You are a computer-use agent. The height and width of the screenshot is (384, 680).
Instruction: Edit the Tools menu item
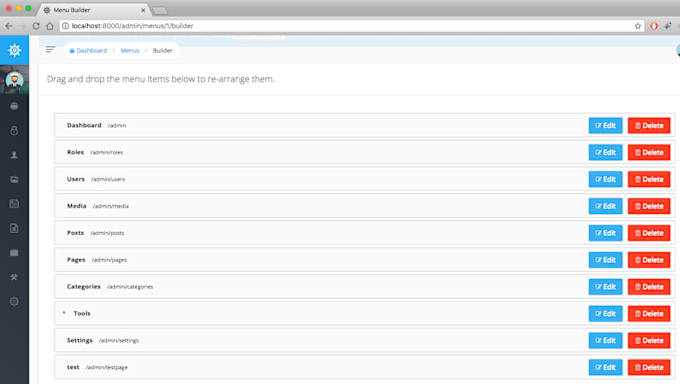[x=605, y=314]
